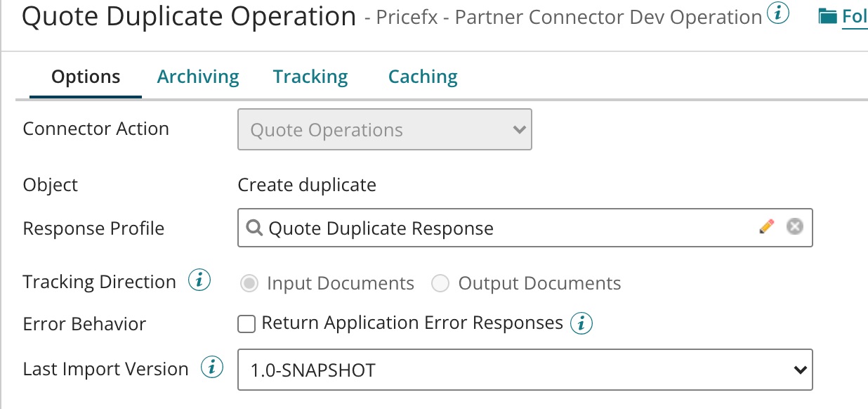Open the Tracking Direction info icon
Image resolution: width=868 pixels, height=409 pixels.
click(199, 281)
